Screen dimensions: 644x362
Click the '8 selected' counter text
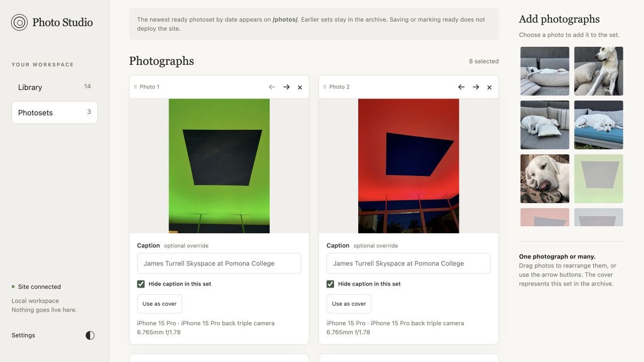[x=484, y=61]
